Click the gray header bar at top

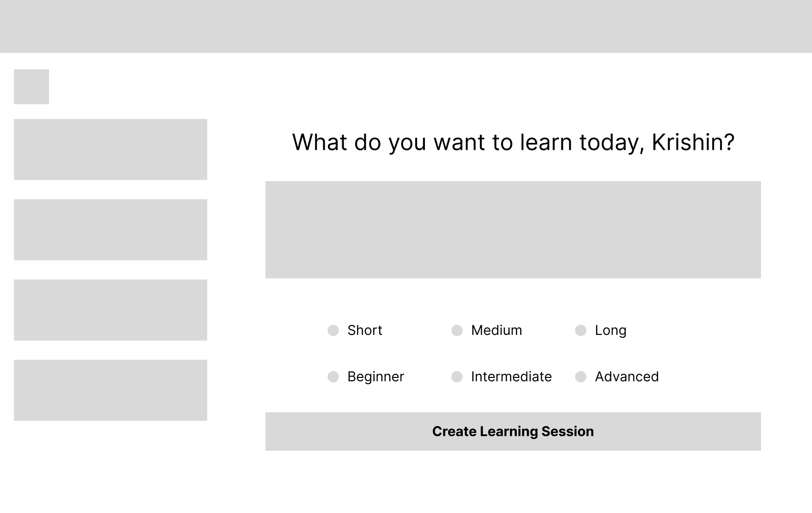click(406, 26)
